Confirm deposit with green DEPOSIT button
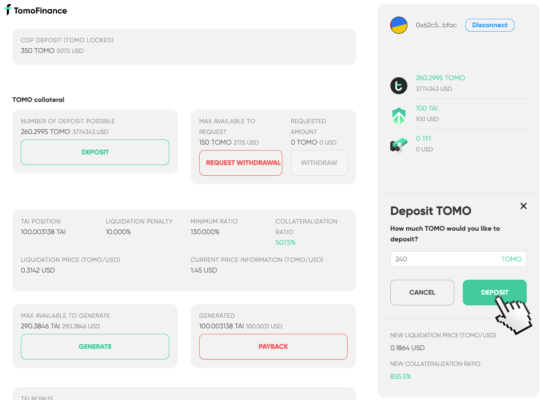The height and width of the screenshot is (400, 543). coord(495,293)
